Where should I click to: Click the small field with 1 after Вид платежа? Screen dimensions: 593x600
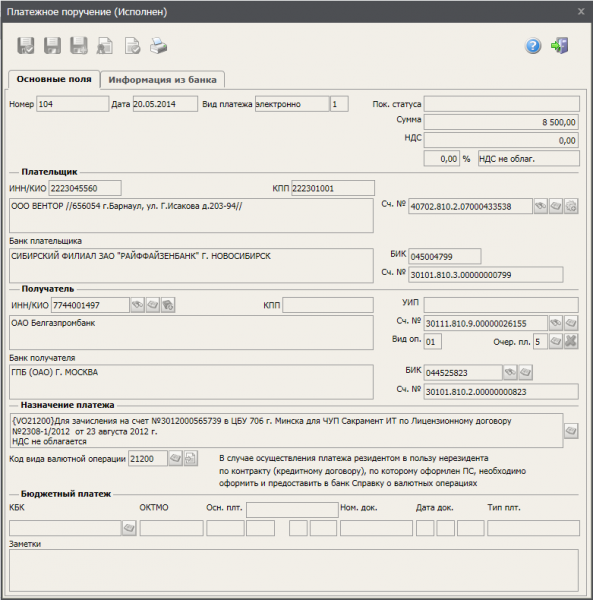point(339,104)
